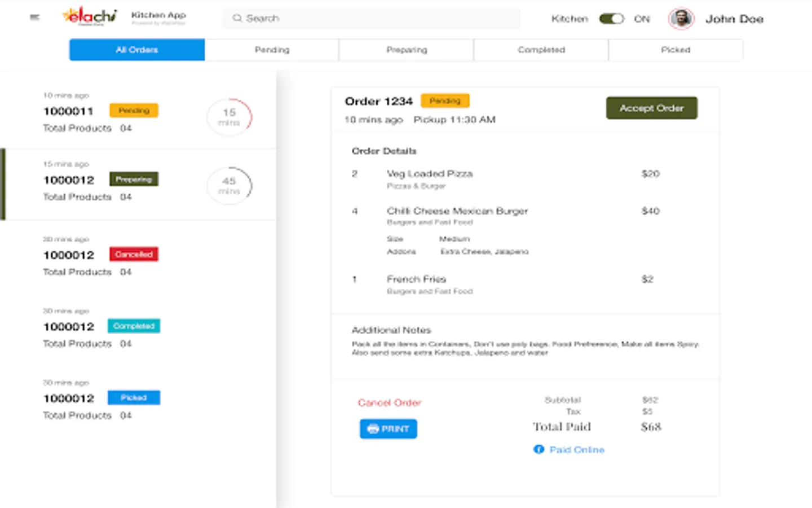
Task: Open the hamburger menu icon
Action: (35, 17)
